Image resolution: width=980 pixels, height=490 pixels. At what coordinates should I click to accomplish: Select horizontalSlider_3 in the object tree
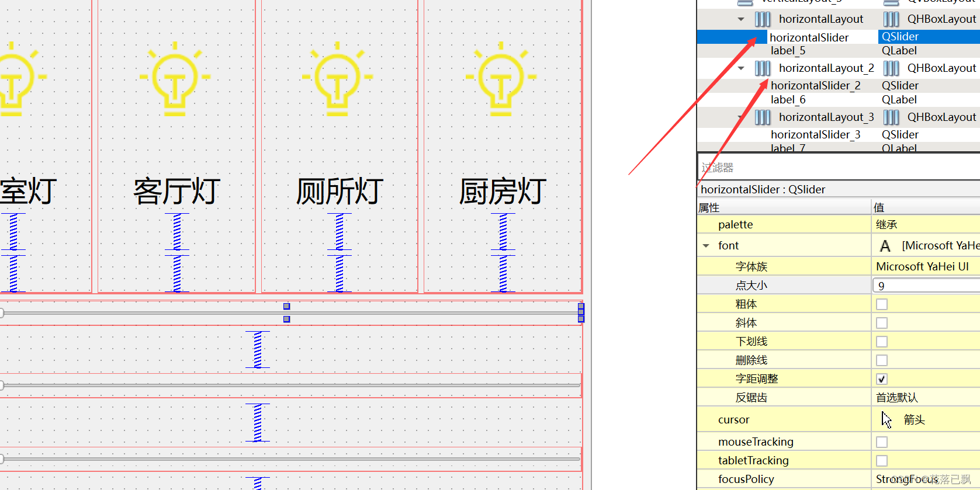[x=815, y=135]
